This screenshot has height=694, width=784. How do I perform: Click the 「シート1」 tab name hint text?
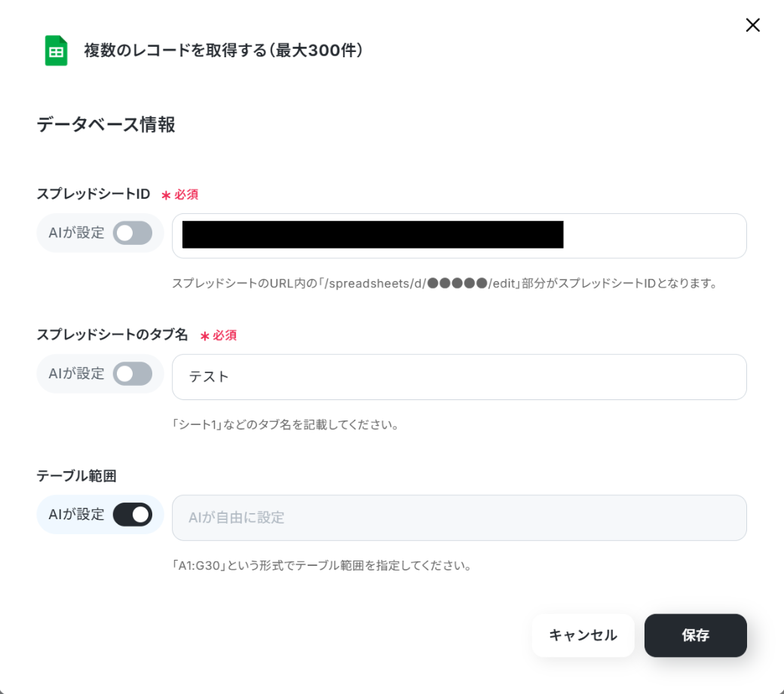point(286,425)
